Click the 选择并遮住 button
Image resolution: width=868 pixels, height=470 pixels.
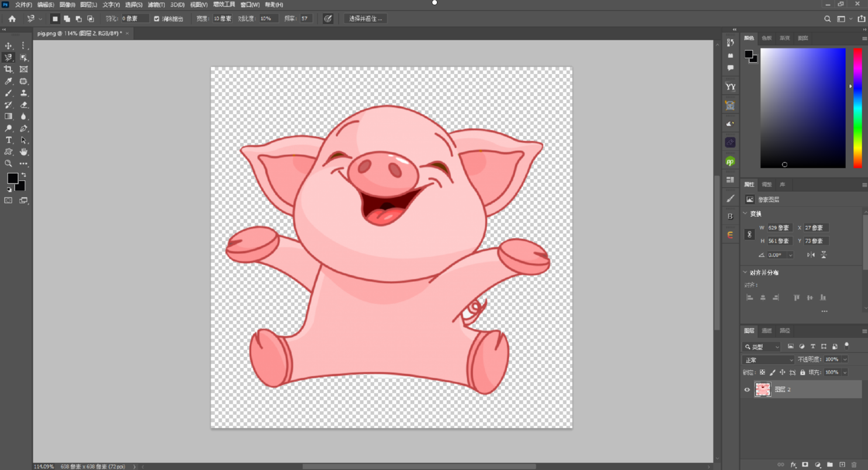(x=366, y=19)
